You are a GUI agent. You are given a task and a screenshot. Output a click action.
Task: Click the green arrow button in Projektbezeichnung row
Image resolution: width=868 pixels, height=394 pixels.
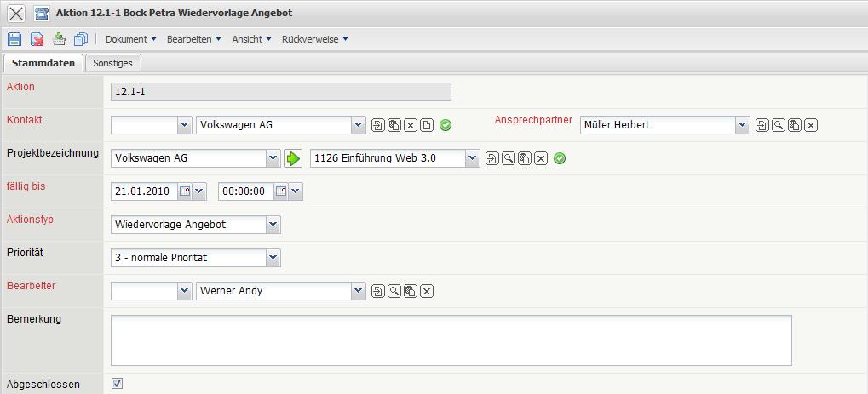(293, 159)
